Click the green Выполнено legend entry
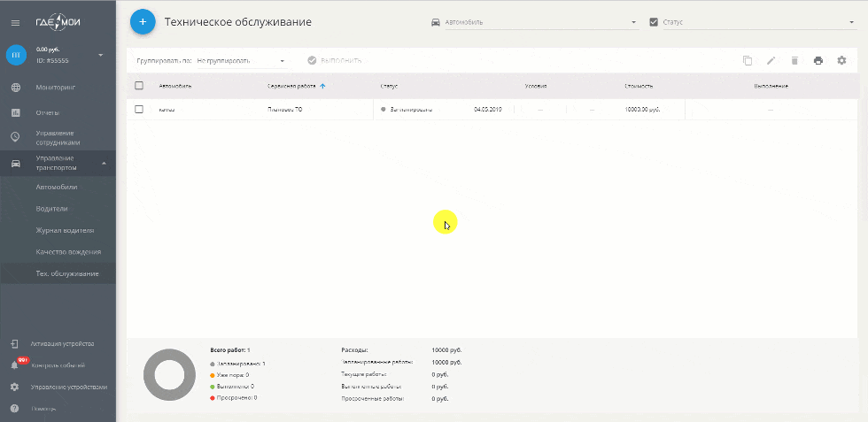868x422 pixels. (x=232, y=387)
